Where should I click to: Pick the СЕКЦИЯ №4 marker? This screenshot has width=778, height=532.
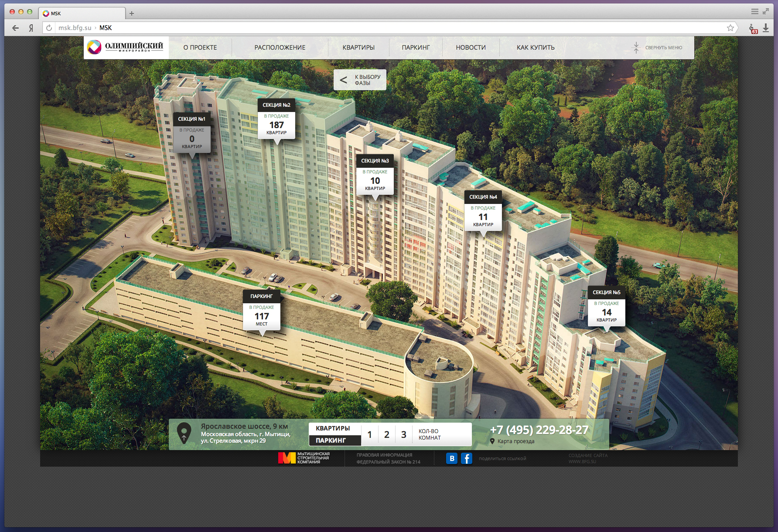click(x=483, y=211)
